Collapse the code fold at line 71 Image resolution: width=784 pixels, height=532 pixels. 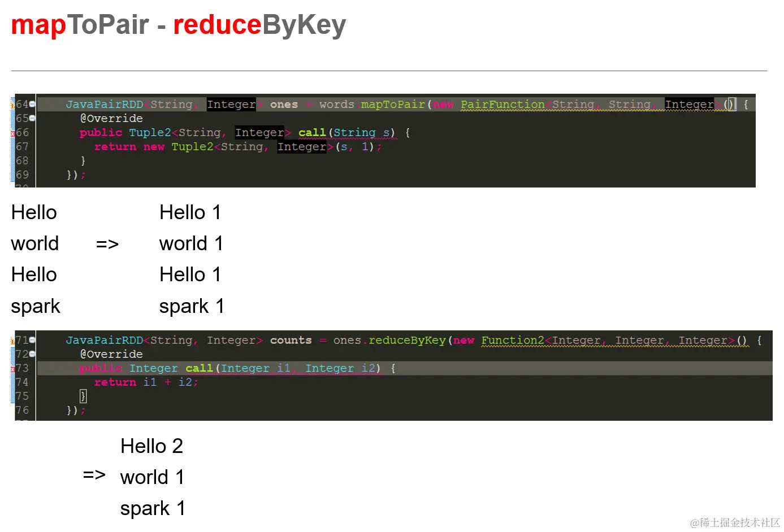tap(32, 340)
